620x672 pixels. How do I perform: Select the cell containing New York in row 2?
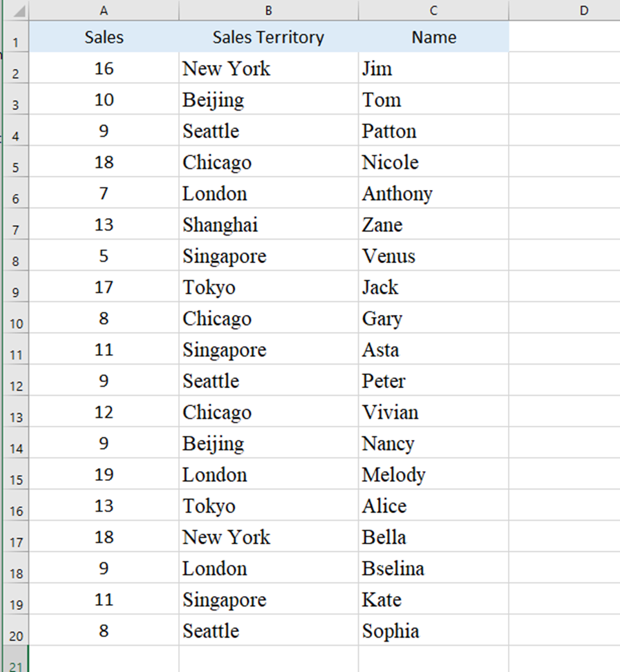(268, 68)
